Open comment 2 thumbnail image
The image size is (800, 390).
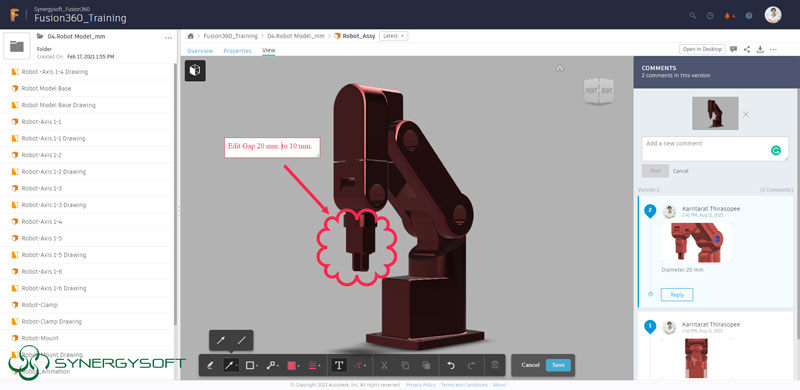coord(695,242)
